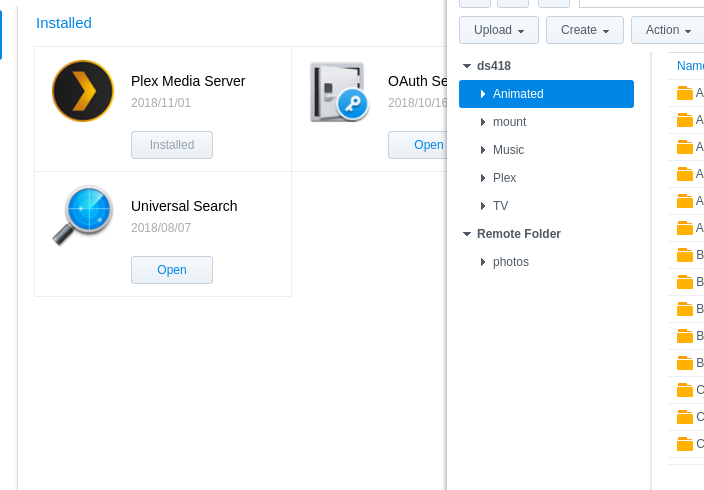Click the file path input field
This screenshot has width=704, height=490.
[x=641, y=2]
